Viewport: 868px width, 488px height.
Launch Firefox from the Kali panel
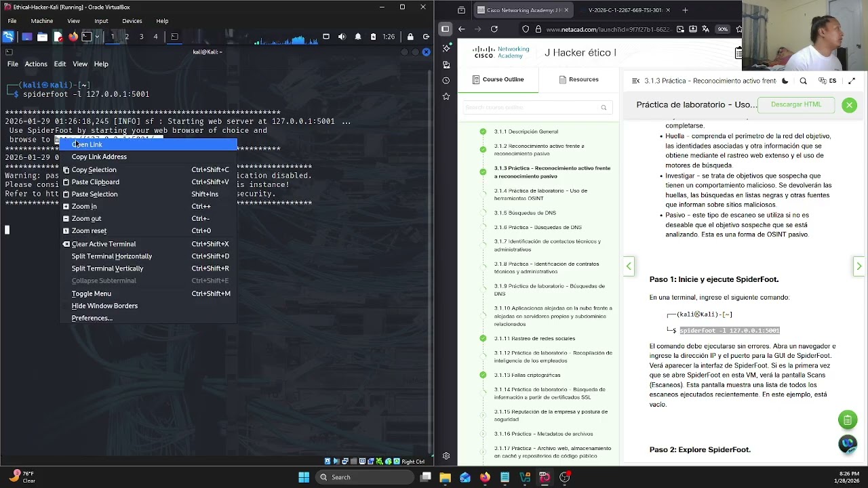click(73, 37)
